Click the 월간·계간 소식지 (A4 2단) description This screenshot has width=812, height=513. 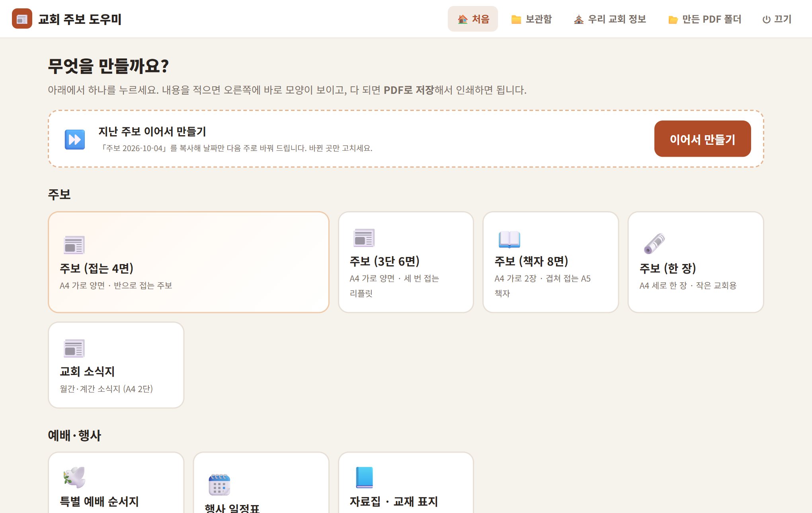[x=106, y=389]
